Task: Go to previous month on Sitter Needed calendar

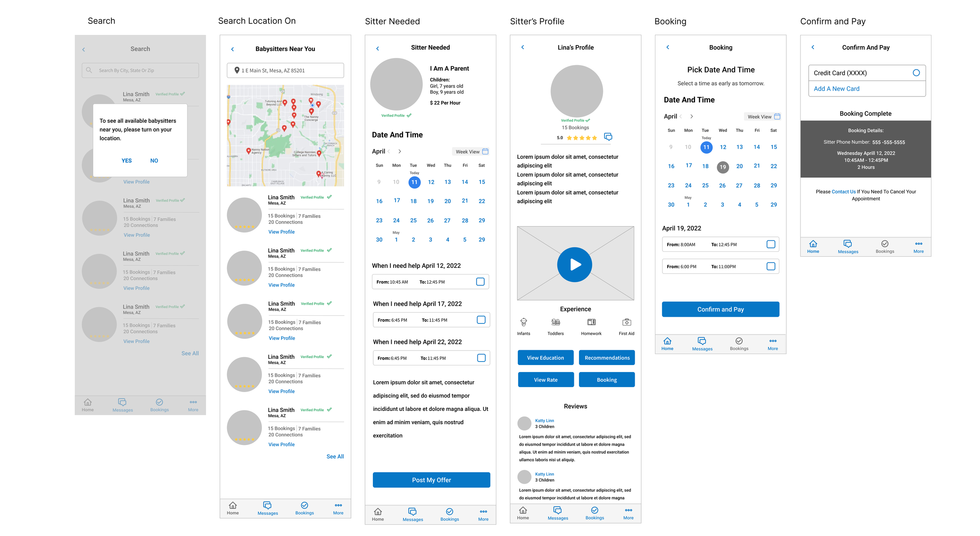Action: 389,151
